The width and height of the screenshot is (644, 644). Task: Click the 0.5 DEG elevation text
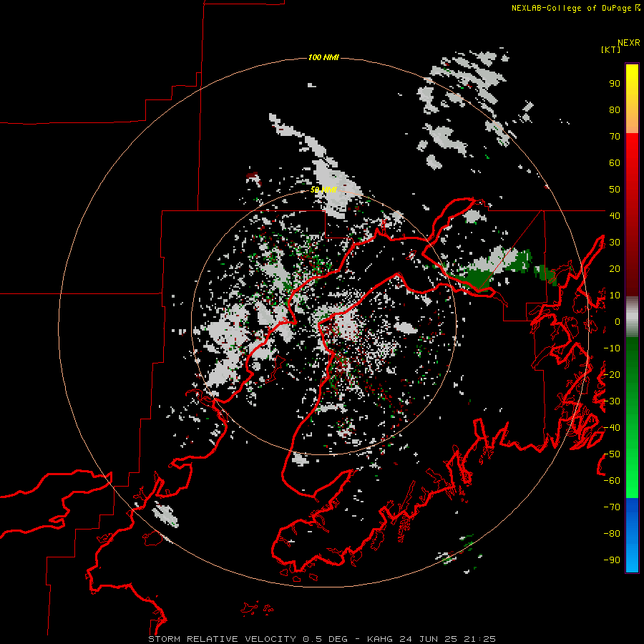325,639
